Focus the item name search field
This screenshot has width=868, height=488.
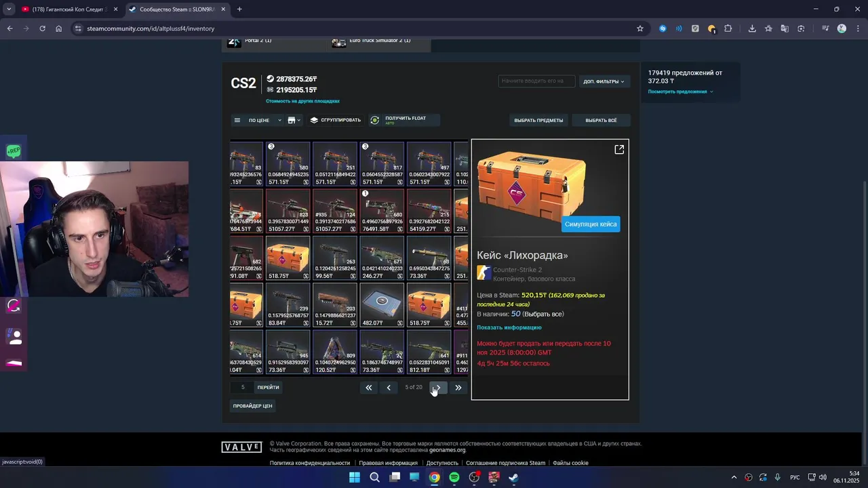[536, 81]
